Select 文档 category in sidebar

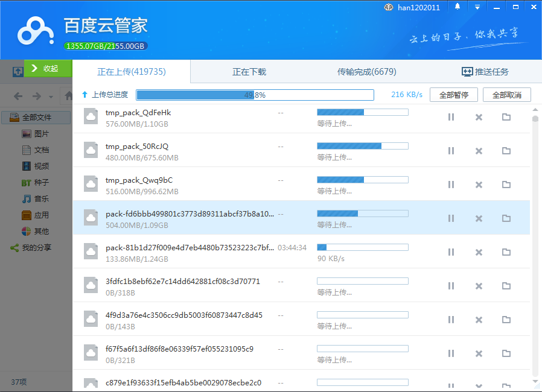tap(35, 150)
